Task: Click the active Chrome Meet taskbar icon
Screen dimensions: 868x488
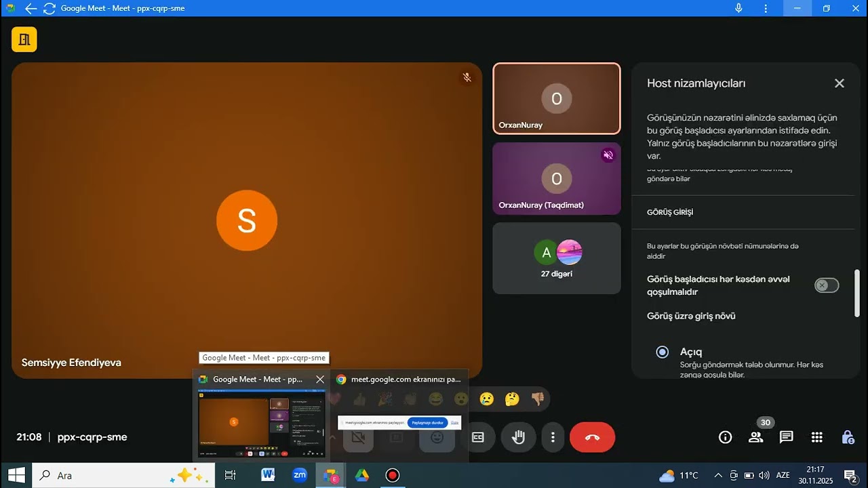Action: click(331, 475)
